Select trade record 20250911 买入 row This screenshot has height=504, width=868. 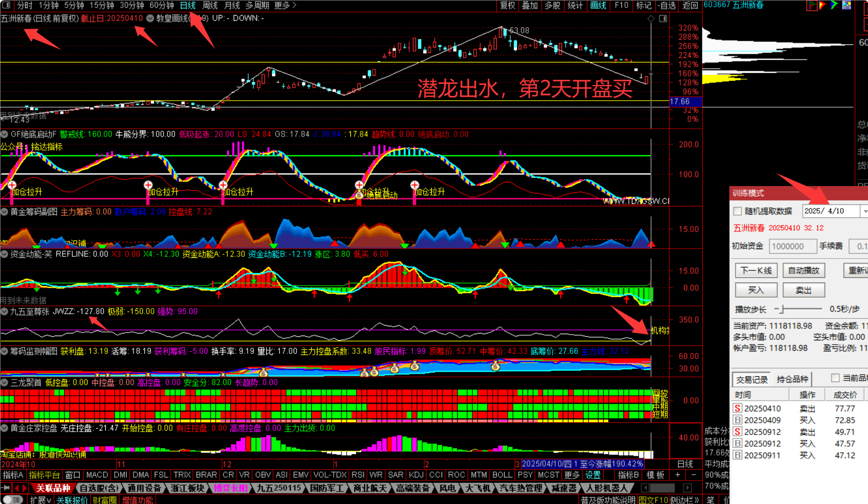[800, 455]
